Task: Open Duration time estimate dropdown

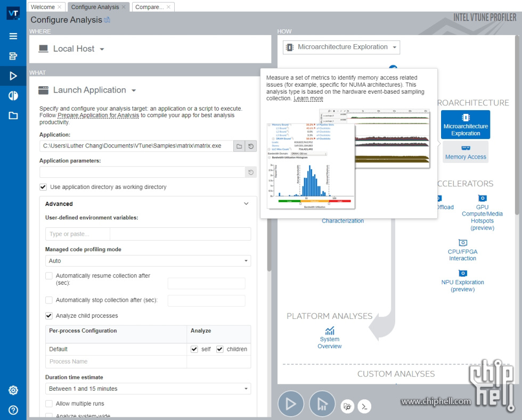Action: click(x=148, y=389)
